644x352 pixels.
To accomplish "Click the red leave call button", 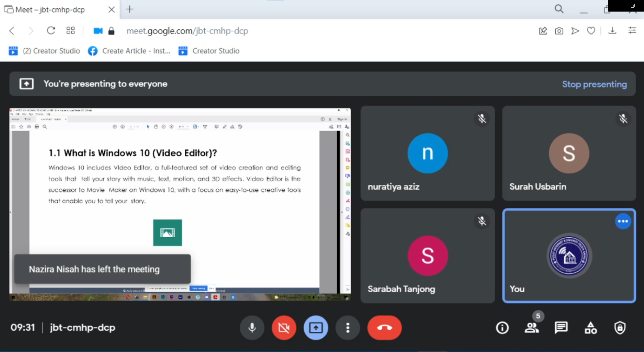I will click(384, 328).
